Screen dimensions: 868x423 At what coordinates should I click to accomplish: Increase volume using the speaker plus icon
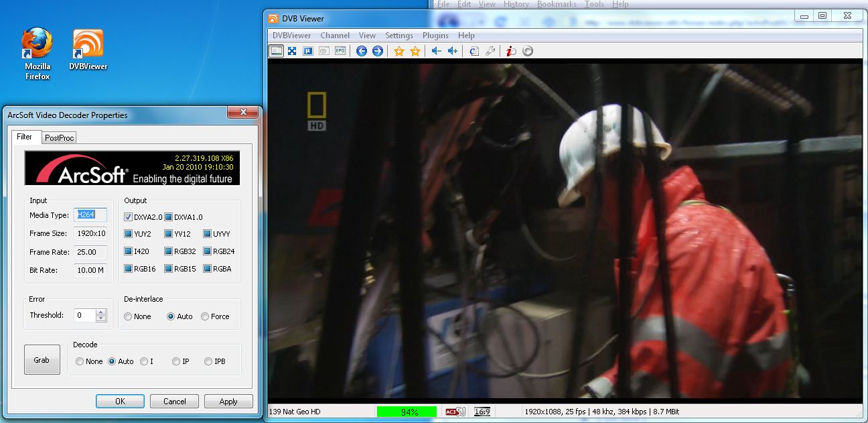pos(453,51)
